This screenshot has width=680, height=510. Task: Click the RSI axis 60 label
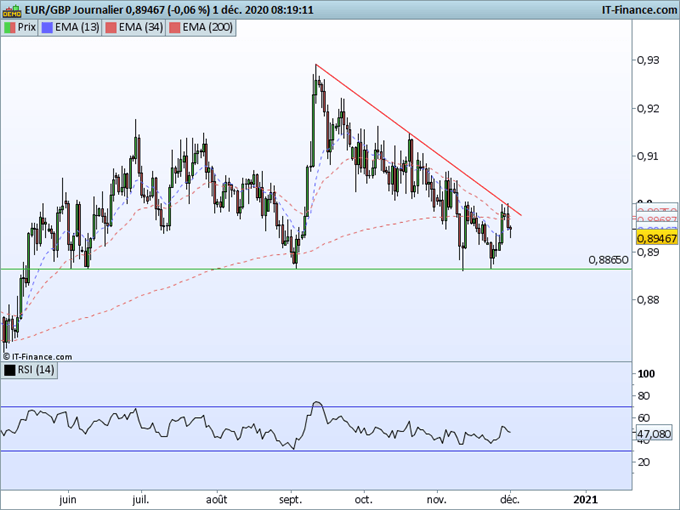pos(644,418)
